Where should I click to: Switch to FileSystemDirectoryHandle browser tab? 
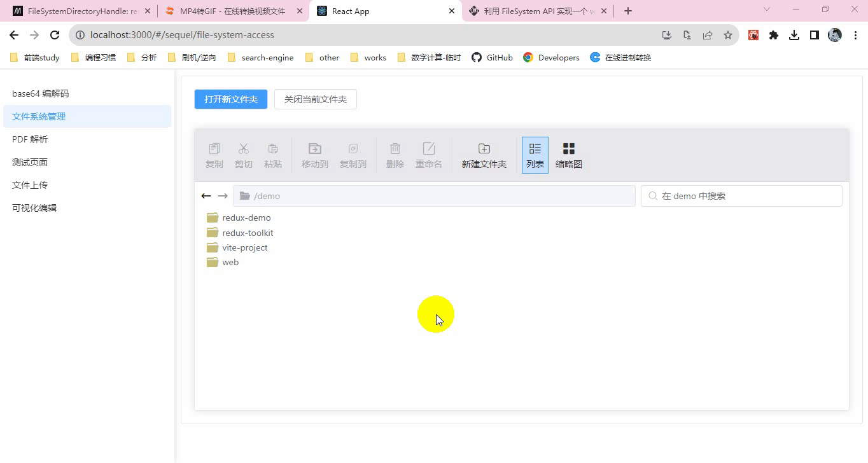pyautogui.click(x=81, y=11)
